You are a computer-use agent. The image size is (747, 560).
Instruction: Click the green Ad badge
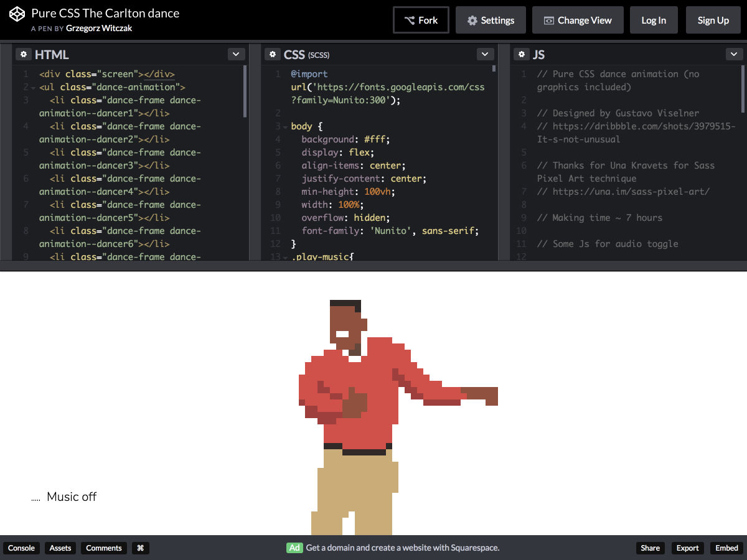point(294,548)
